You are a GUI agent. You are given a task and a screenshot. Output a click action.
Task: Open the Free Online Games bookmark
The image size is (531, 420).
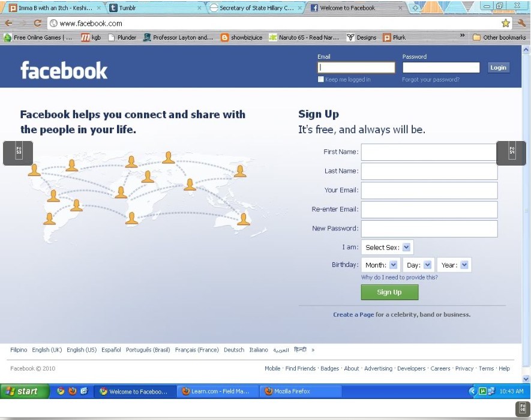tap(38, 38)
